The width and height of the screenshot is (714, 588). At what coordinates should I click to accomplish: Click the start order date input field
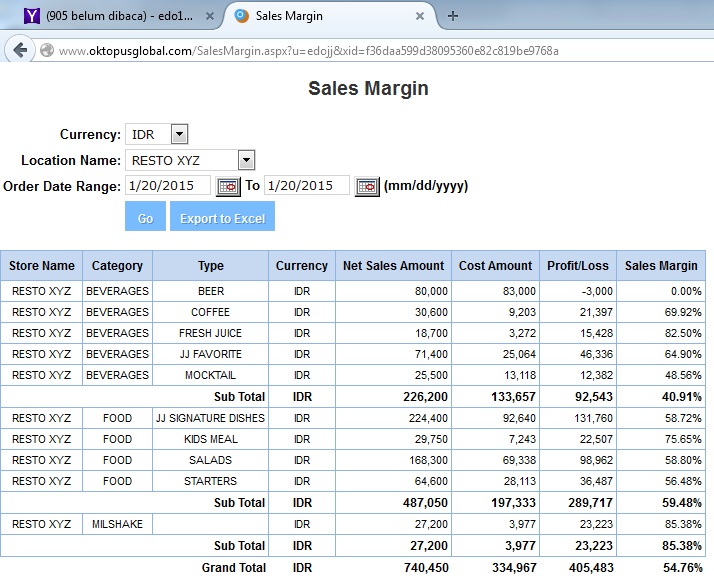[x=168, y=186]
